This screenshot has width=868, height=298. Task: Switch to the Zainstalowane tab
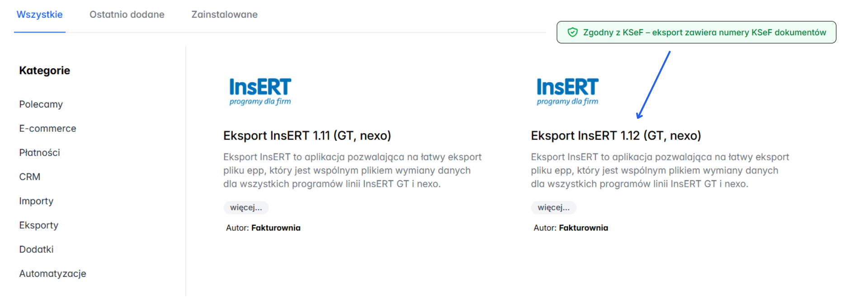pyautogui.click(x=223, y=14)
